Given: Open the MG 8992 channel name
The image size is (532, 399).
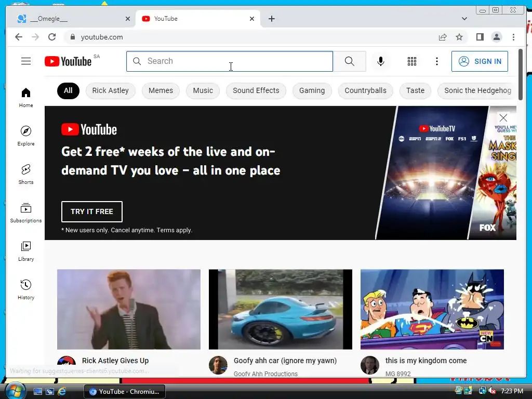Looking at the screenshot, I should 398,374.
